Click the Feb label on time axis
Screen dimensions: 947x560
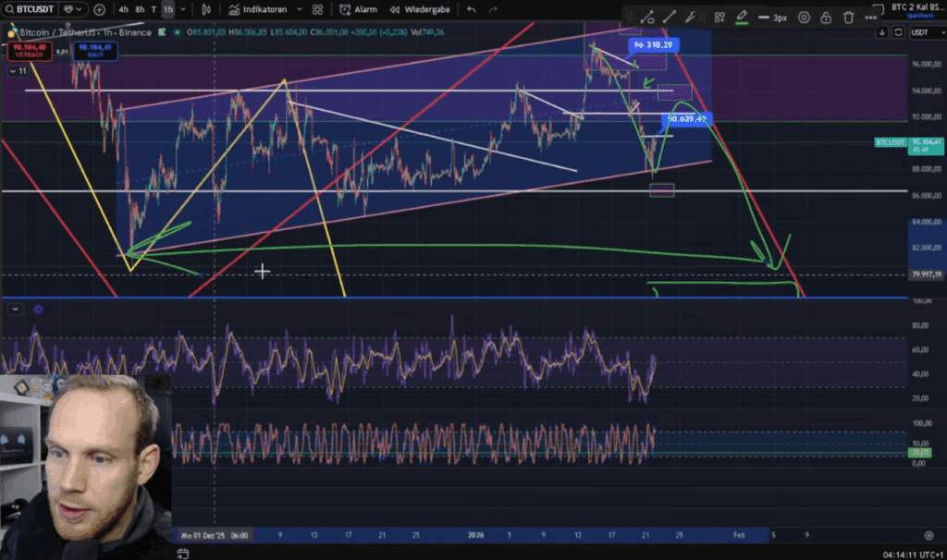(739, 535)
